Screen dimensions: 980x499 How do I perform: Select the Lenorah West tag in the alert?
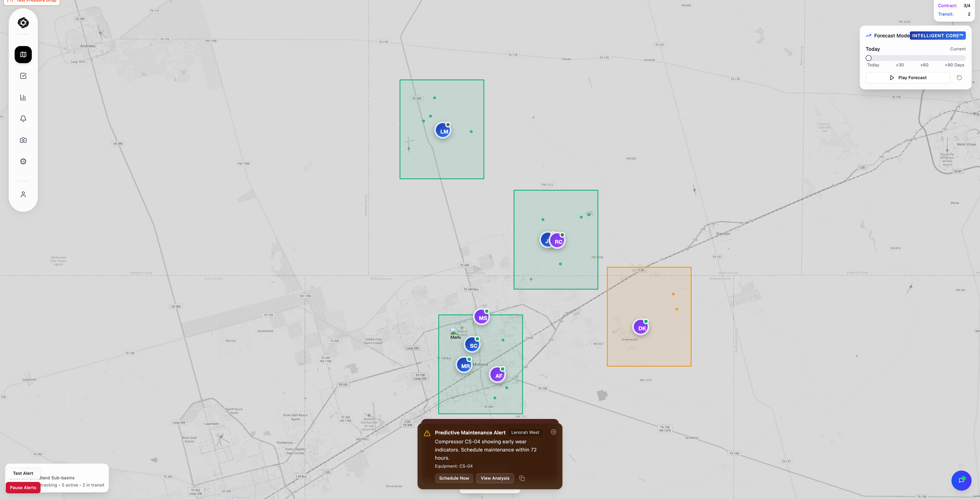point(525,432)
